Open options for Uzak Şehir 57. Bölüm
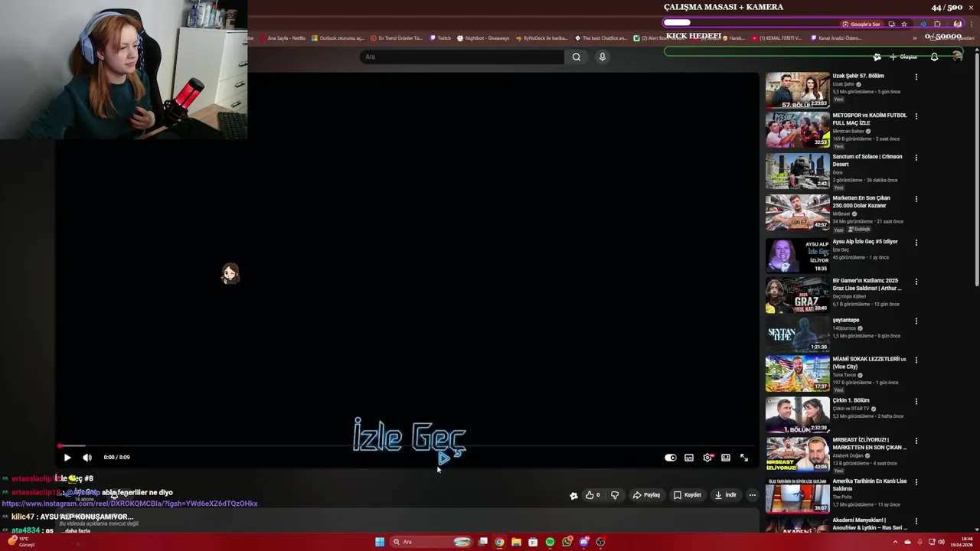Image resolution: width=980 pixels, height=551 pixels. [x=916, y=77]
